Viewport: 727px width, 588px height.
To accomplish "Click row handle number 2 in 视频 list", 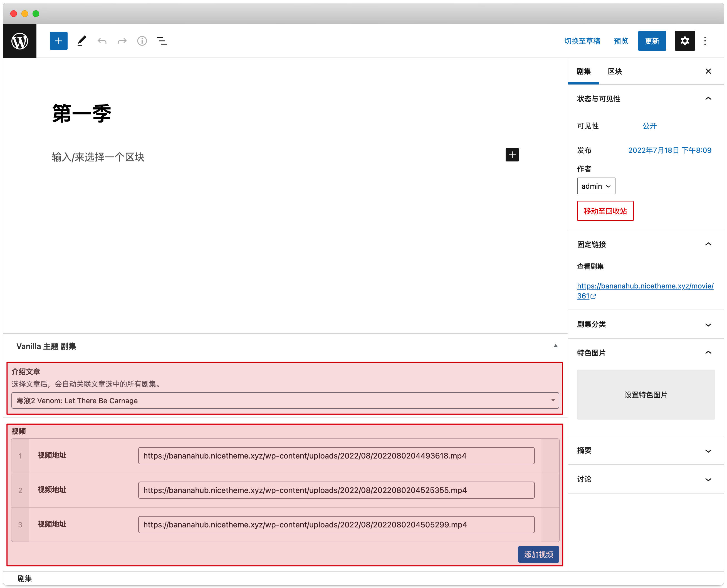I will tap(20, 490).
